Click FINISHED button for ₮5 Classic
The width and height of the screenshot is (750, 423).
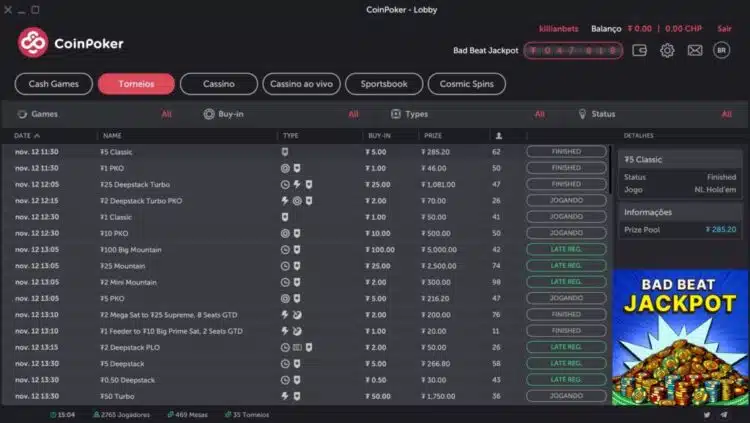tap(566, 152)
